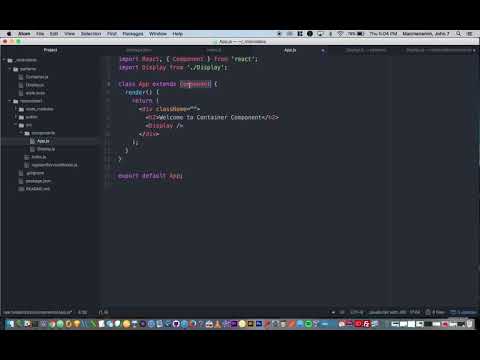Viewport: 480px width, 360px height.
Task: Open the JavaScript grammar selector
Action: (x=387, y=312)
